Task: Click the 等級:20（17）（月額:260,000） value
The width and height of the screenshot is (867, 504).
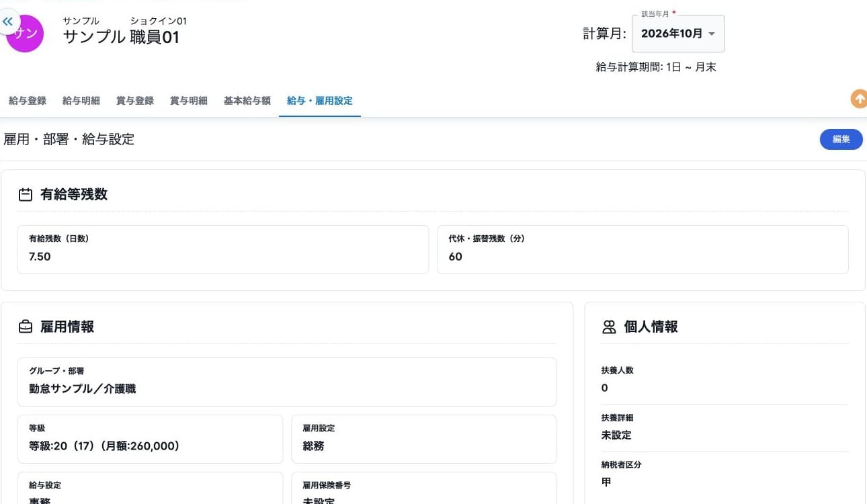Action: (x=104, y=446)
